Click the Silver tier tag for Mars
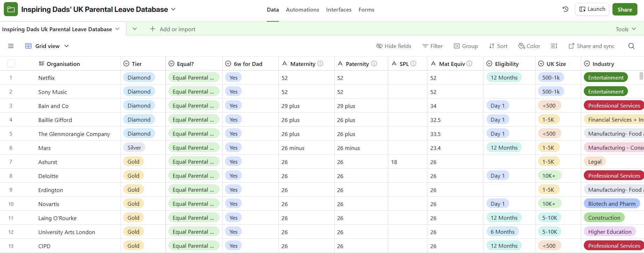 tap(134, 148)
